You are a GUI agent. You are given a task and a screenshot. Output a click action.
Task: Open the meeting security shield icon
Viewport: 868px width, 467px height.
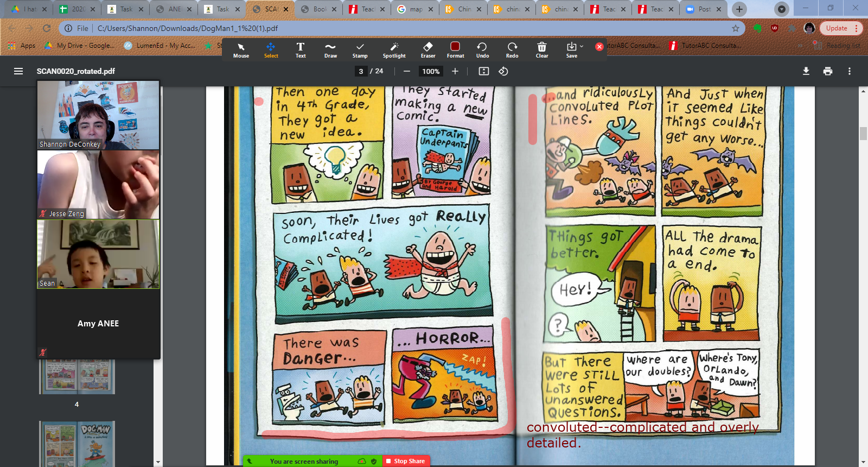coord(374,462)
